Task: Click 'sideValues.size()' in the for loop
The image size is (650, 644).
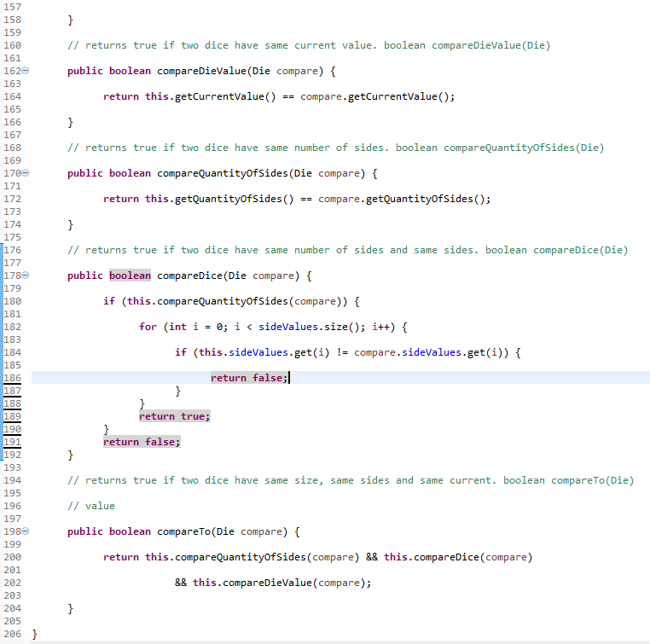Action: pyautogui.click(x=311, y=327)
